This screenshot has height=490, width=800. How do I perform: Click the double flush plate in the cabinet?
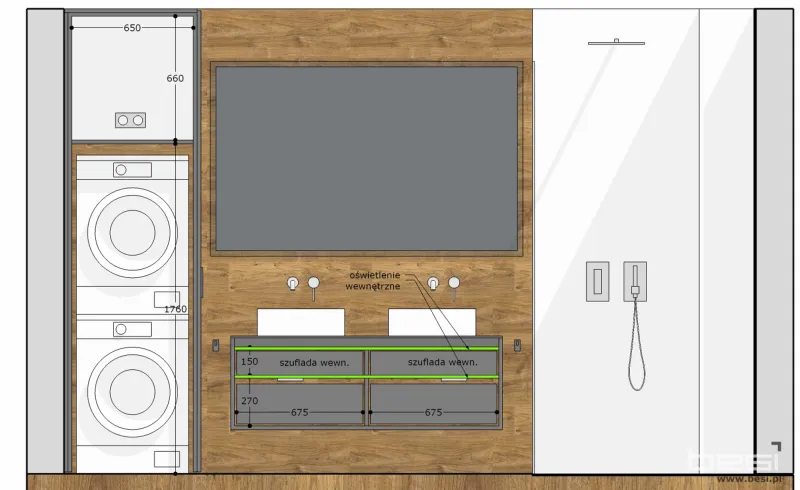coord(130,120)
